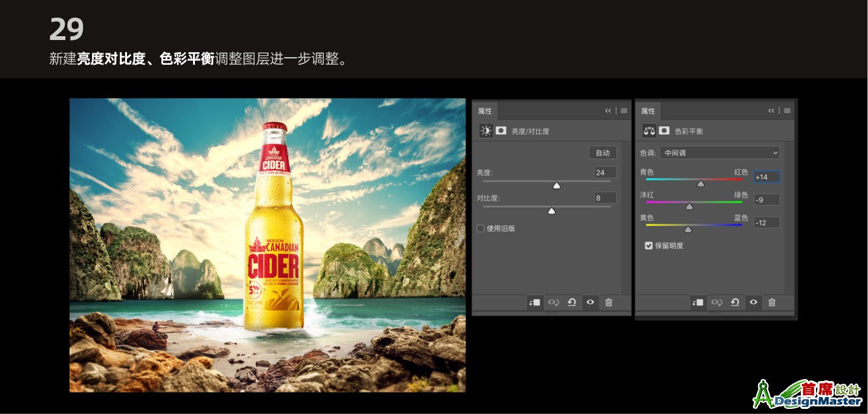868x414 pixels.
Task: Toggle layer visibility in Brightness/Contrast panel
Action: (590, 303)
